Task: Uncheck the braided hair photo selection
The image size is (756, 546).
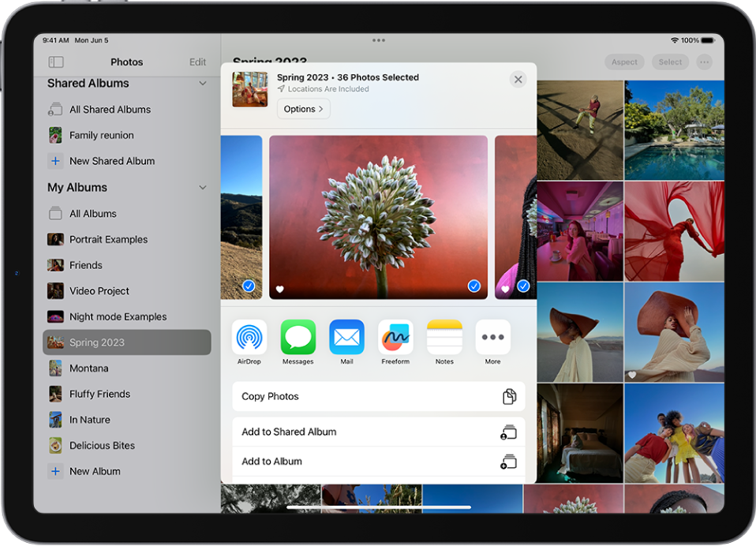Action: [x=522, y=286]
